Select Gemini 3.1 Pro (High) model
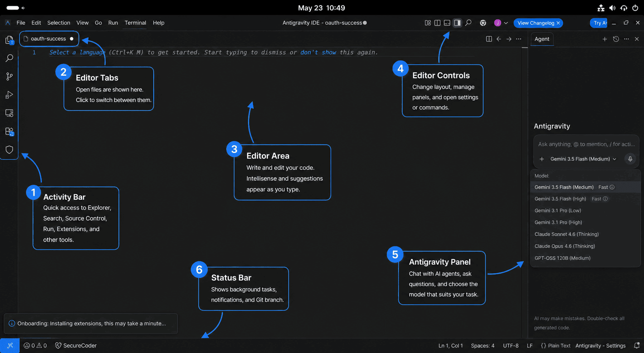Image resolution: width=644 pixels, height=353 pixels. click(x=585, y=223)
